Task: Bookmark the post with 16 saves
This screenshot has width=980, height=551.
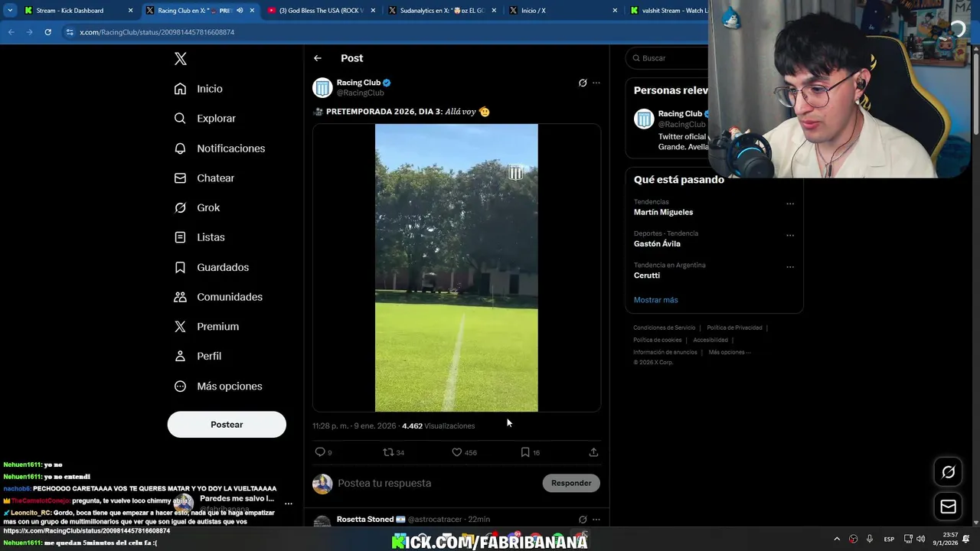Action: (x=525, y=452)
